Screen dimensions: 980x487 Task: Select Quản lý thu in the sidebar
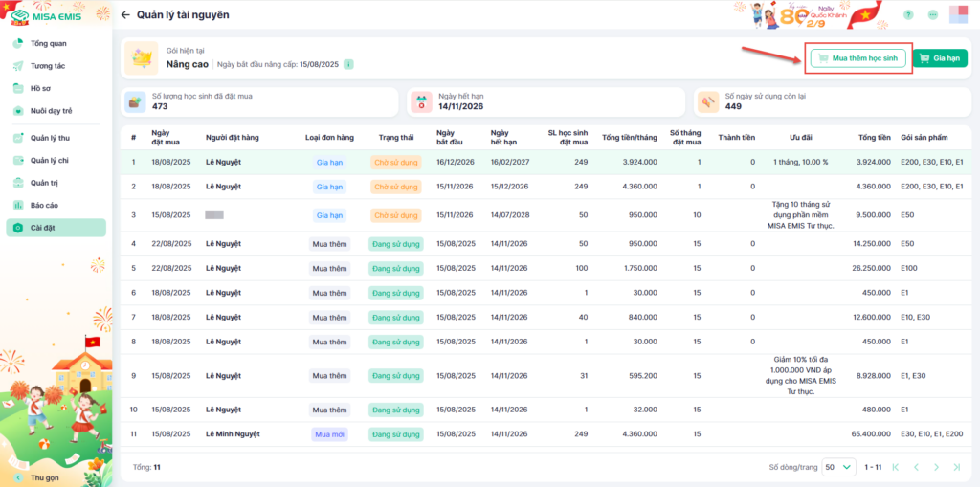click(x=50, y=138)
